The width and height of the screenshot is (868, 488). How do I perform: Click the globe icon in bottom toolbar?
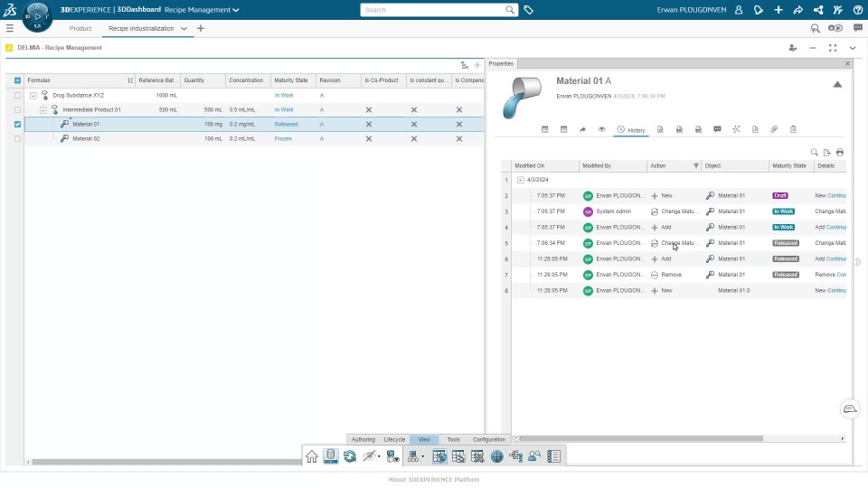click(496, 456)
